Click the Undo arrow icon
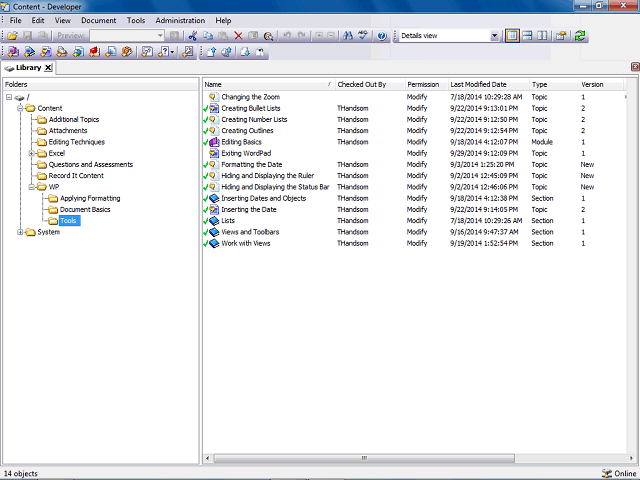 click(287, 36)
